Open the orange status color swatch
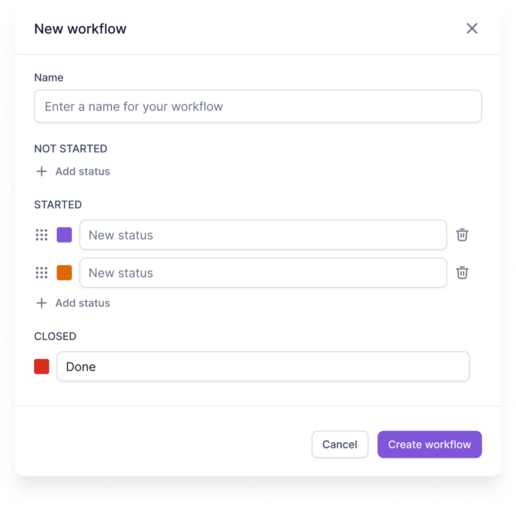Viewport: 516px width, 506px height. pos(64,273)
